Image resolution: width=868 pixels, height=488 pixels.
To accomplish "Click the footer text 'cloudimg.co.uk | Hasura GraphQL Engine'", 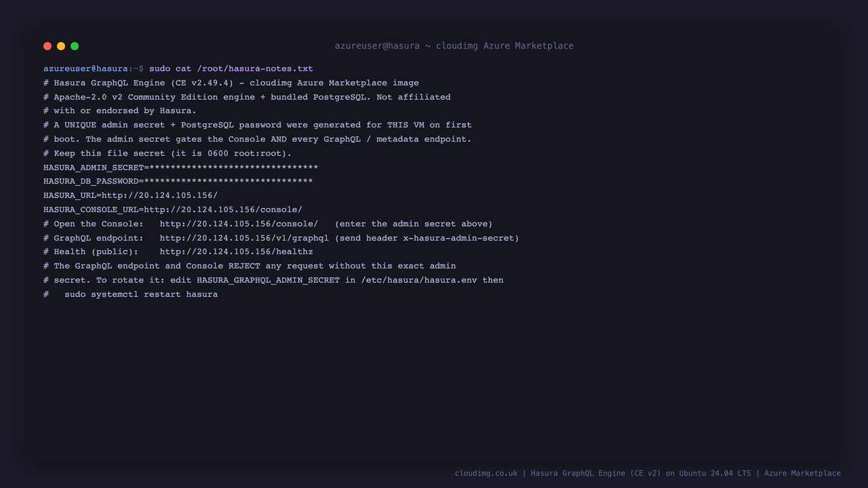I will pyautogui.click(x=648, y=473).
